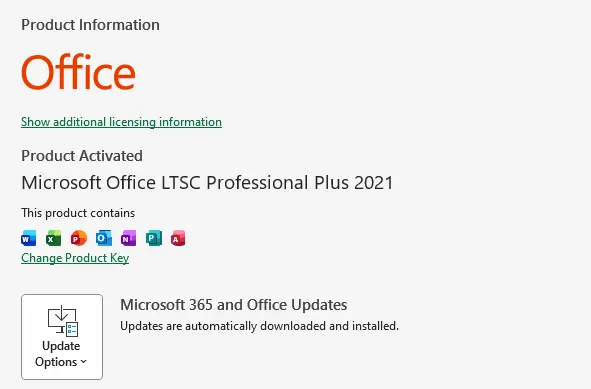Click the red Access app icon

point(178,238)
